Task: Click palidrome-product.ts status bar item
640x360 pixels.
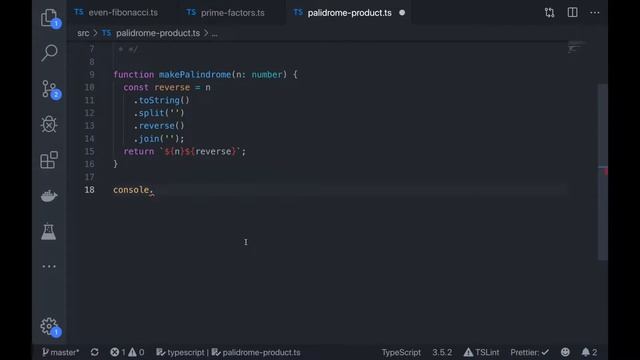Action: point(256,352)
